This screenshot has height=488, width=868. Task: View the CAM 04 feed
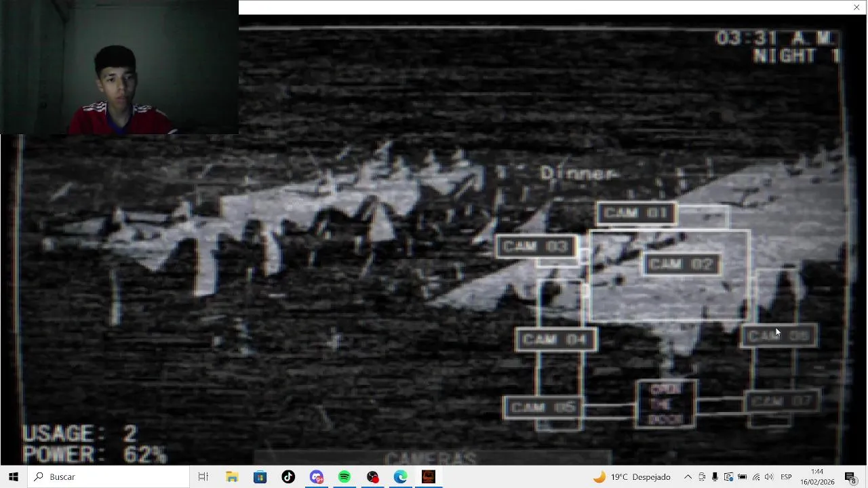click(556, 340)
